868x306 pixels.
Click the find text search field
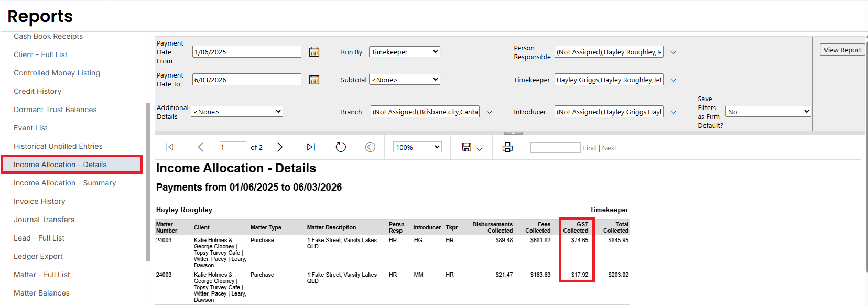tap(555, 148)
